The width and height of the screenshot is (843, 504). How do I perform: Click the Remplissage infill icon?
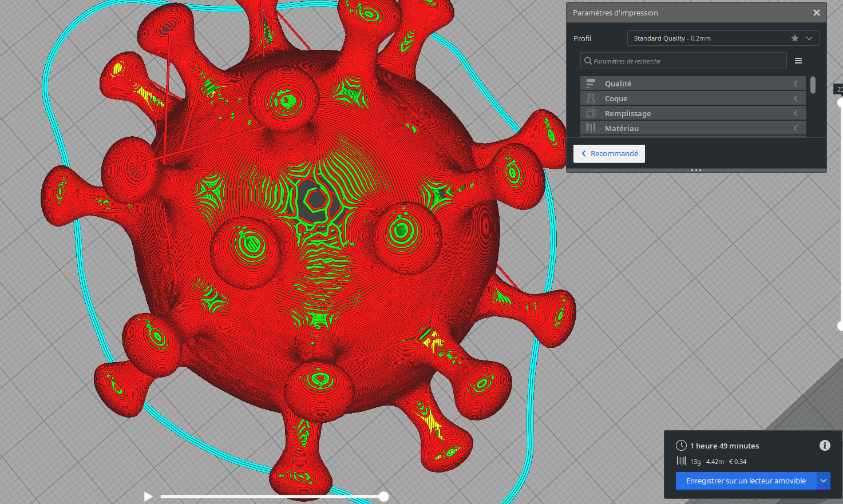(x=591, y=113)
